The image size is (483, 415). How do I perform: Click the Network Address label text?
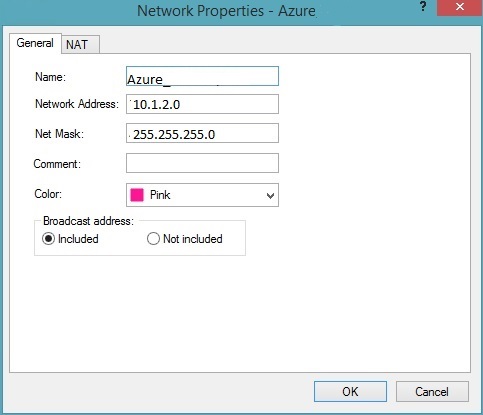click(77, 104)
